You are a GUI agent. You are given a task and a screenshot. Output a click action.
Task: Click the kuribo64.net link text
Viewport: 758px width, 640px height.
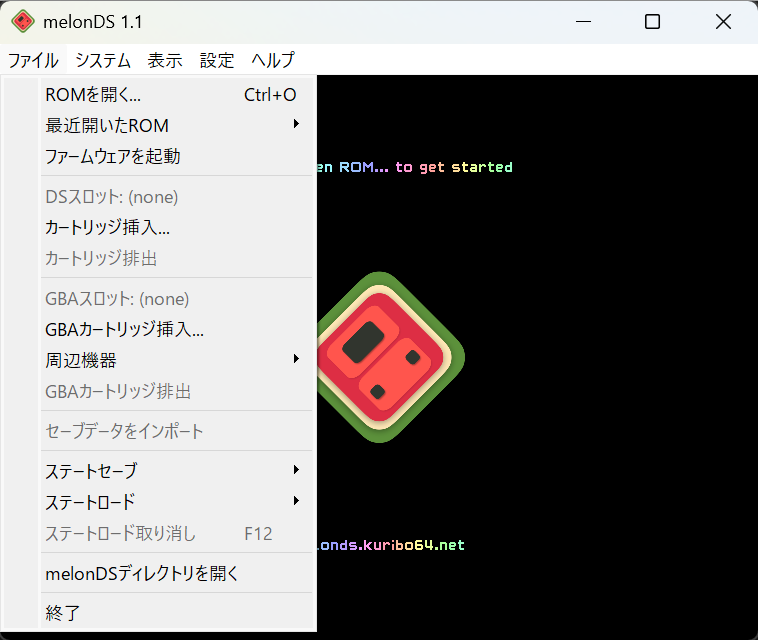pyautogui.click(x=392, y=545)
